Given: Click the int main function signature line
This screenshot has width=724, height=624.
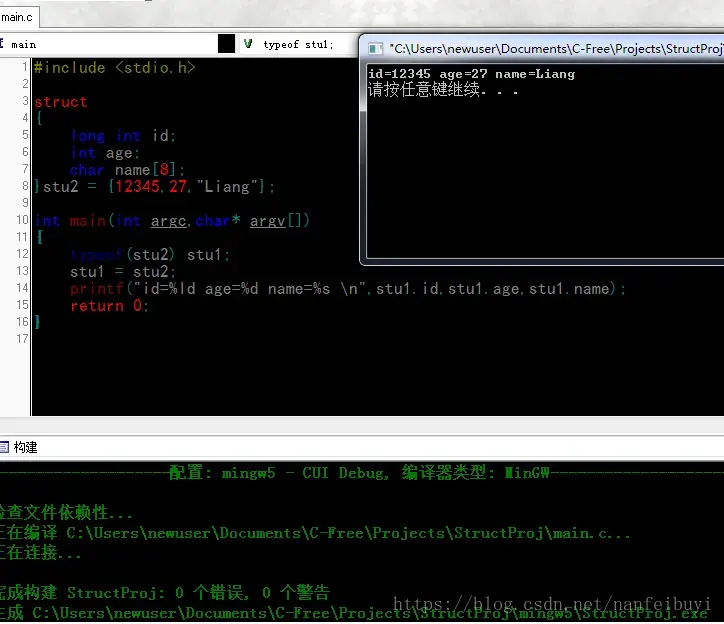Looking at the screenshot, I should tap(172, 221).
